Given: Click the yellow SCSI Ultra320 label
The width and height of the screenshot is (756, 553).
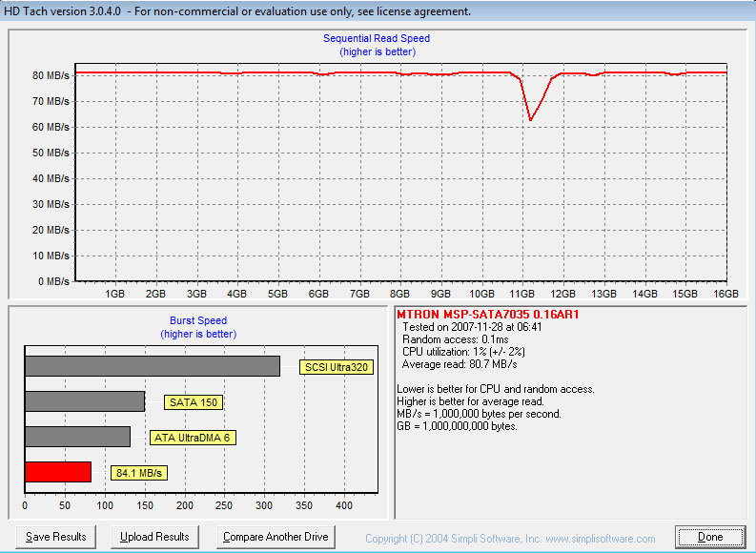Looking at the screenshot, I should (336, 367).
